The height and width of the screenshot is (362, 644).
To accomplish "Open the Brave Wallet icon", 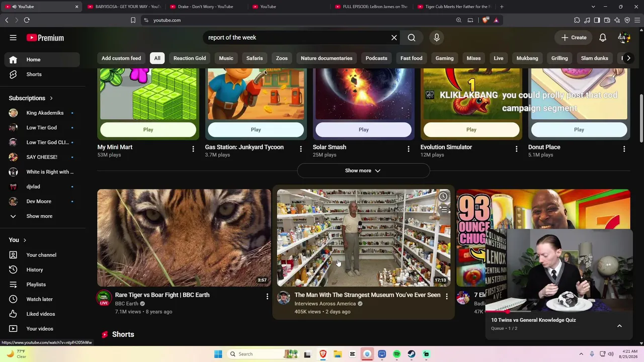I will tap(607, 20).
